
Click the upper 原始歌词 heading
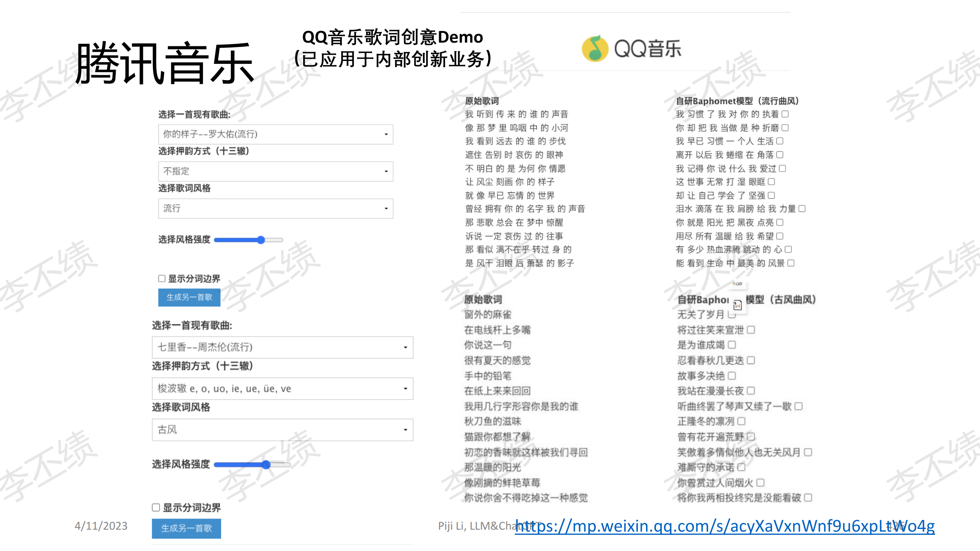pos(482,101)
